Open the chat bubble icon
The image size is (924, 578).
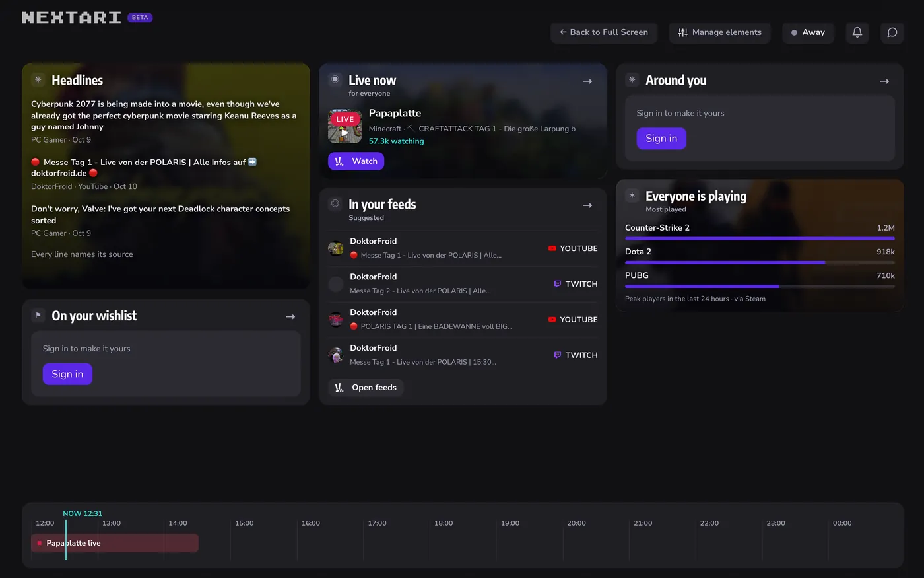coord(892,32)
